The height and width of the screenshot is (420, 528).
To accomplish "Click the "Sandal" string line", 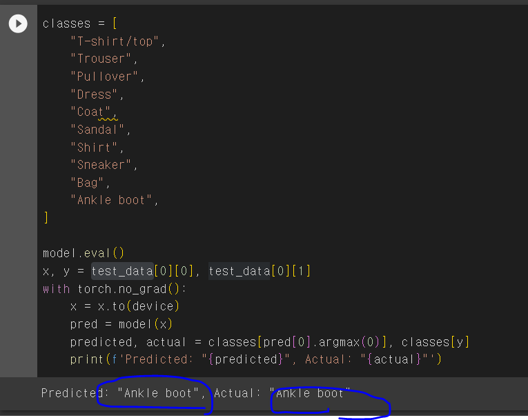I will (x=97, y=130).
